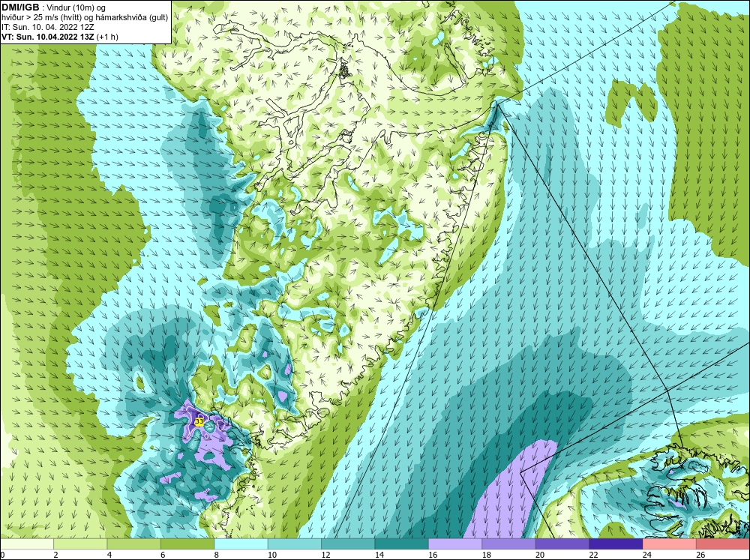Screen dimensions: 750x560
Task: Select the lavender 16–18 m/s legend swatch
Action: tap(455, 544)
